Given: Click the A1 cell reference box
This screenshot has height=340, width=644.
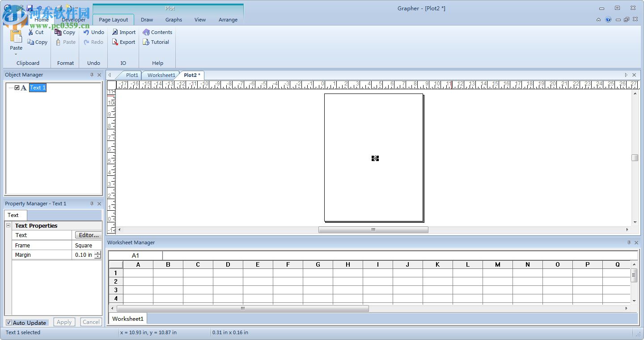Looking at the screenshot, I should click(x=135, y=255).
